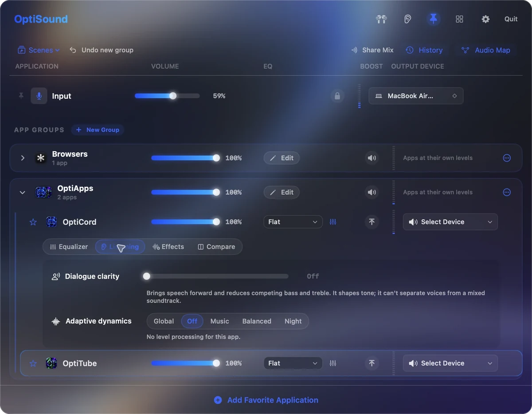Click the OptiSound logo text
The height and width of the screenshot is (414, 532).
41,19
